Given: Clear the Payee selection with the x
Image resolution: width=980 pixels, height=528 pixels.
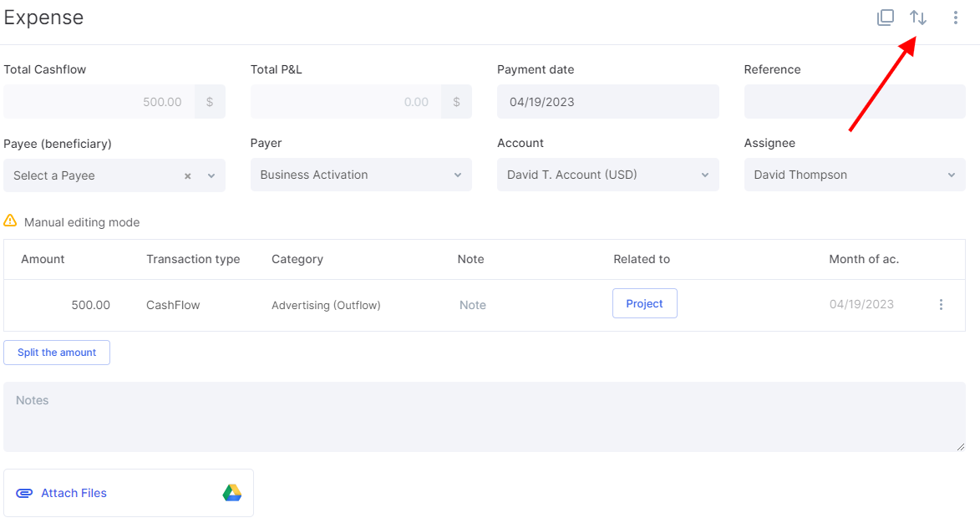Looking at the screenshot, I should tap(188, 175).
